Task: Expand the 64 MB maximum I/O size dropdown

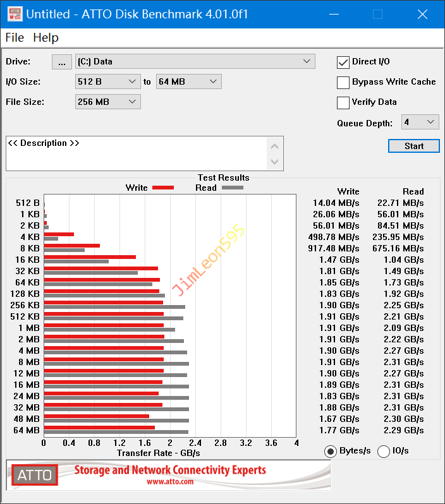Action: tap(188, 81)
